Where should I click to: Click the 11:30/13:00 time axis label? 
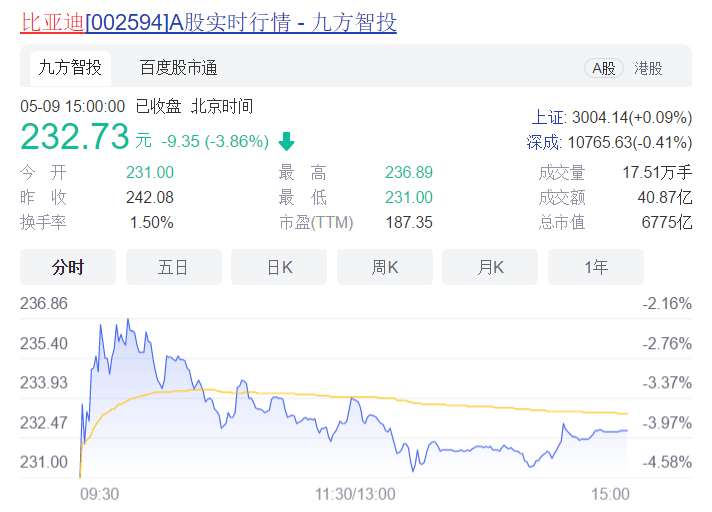(x=355, y=494)
